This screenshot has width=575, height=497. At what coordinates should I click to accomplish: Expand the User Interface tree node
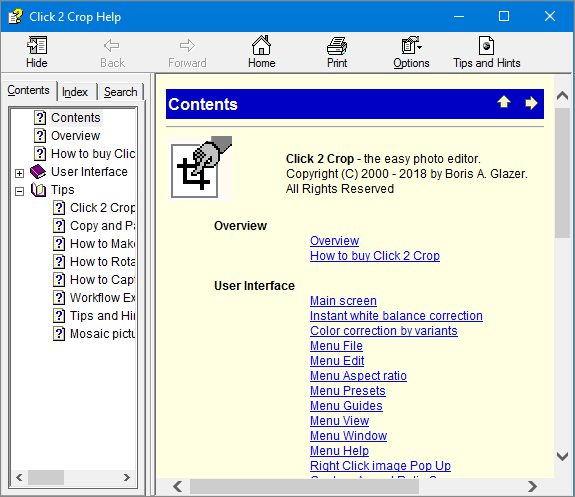click(x=19, y=173)
